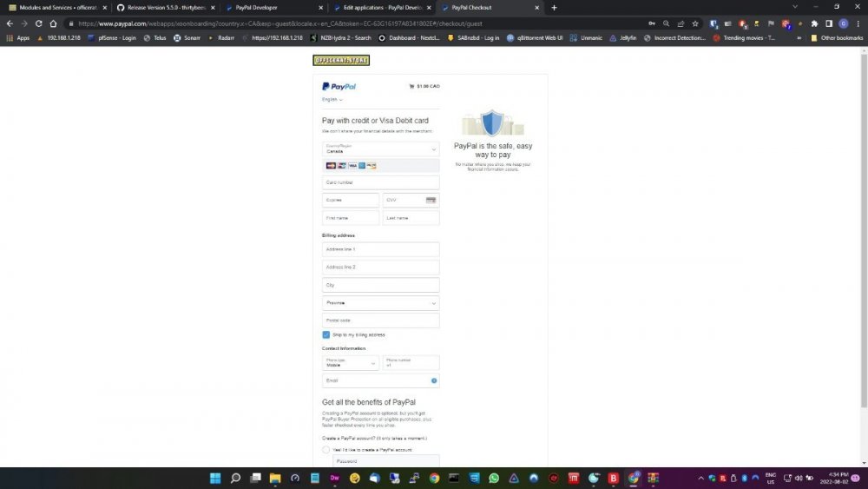Open the Phone type Mobile dropdown

coord(351,363)
